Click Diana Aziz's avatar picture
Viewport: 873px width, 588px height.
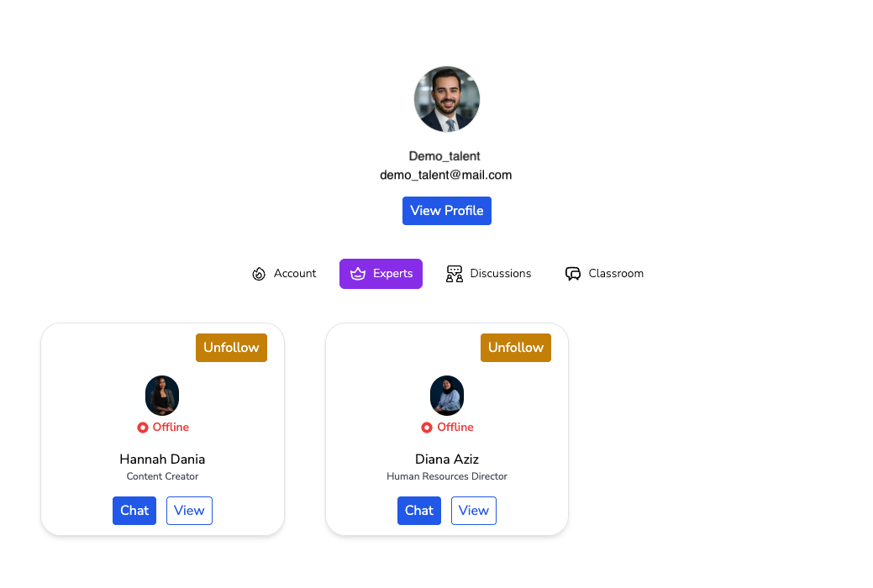tap(447, 396)
